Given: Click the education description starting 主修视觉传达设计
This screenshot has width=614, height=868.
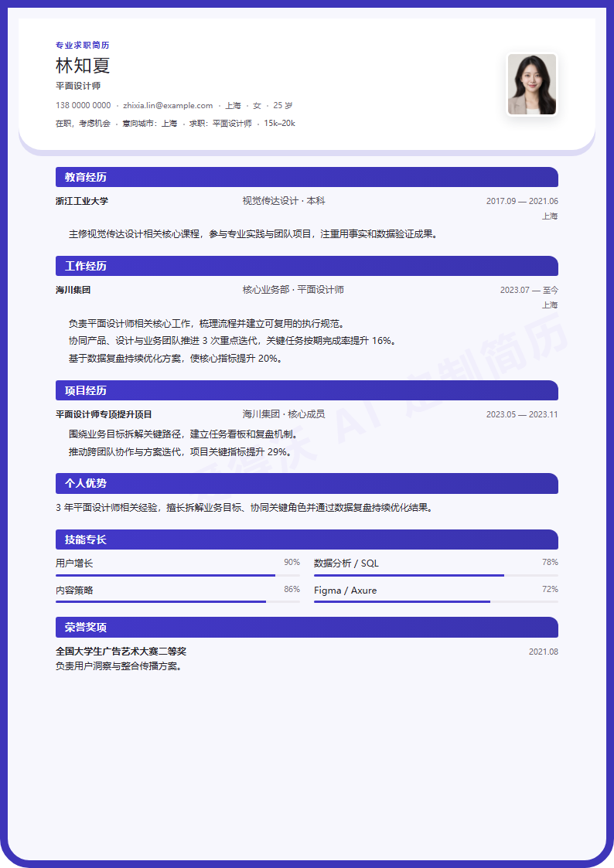Looking at the screenshot, I should click(254, 234).
